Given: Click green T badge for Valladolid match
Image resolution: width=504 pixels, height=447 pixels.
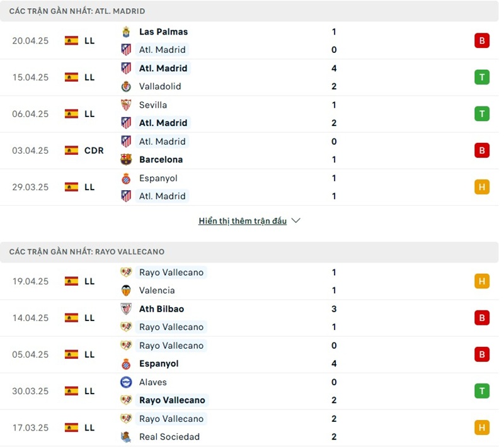Looking at the screenshot, I should tap(482, 77).
